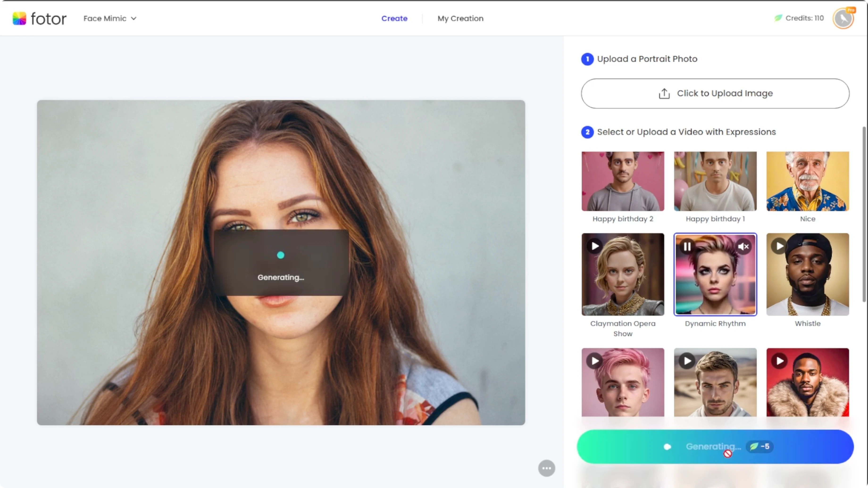Image resolution: width=868 pixels, height=488 pixels.
Task: Click the uploaded portrait preview image
Action: tap(281, 262)
